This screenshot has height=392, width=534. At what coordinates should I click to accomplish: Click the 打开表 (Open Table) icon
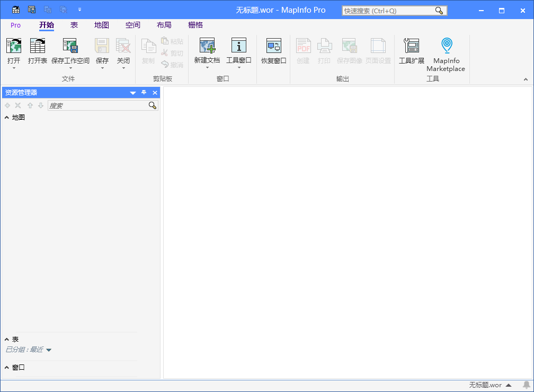pyautogui.click(x=38, y=46)
